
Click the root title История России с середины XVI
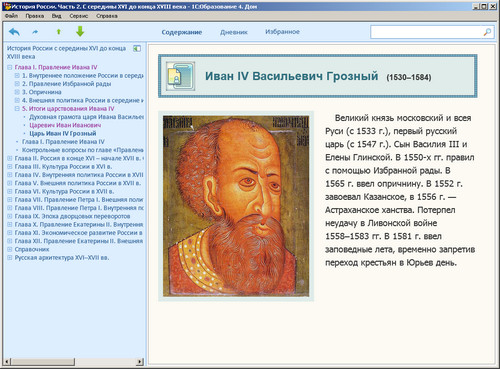[x=66, y=52]
